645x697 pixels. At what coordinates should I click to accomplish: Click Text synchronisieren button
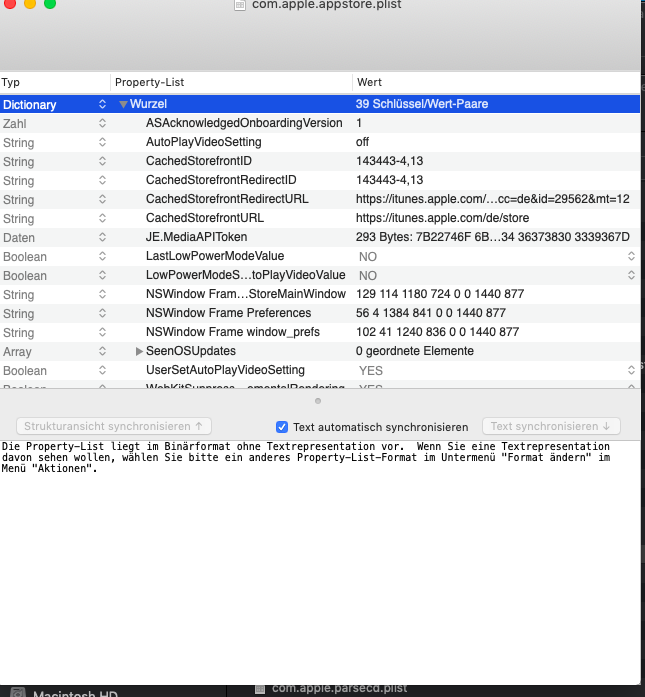coord(551,426)
